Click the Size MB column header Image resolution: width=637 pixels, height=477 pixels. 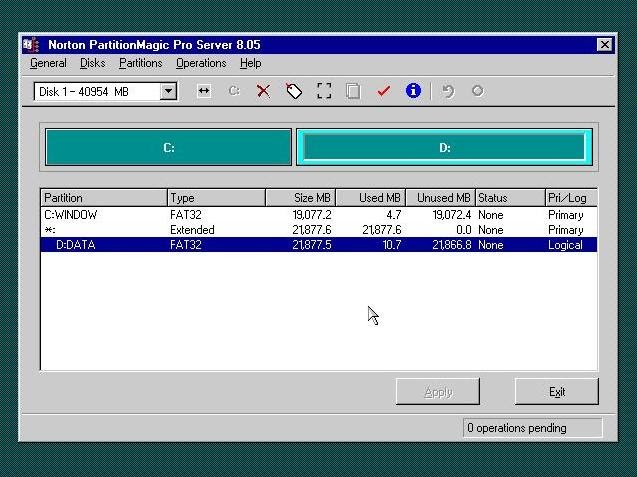coord(301,198)
